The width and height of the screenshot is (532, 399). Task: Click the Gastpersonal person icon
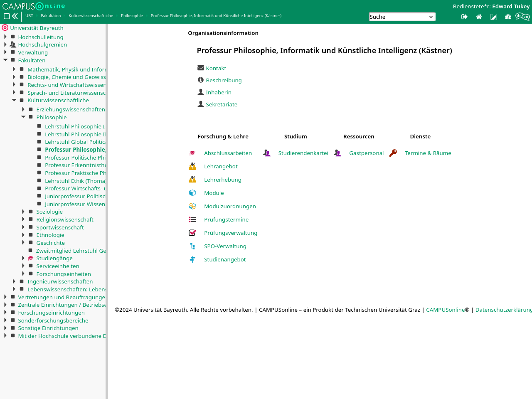tap(337, 153)
